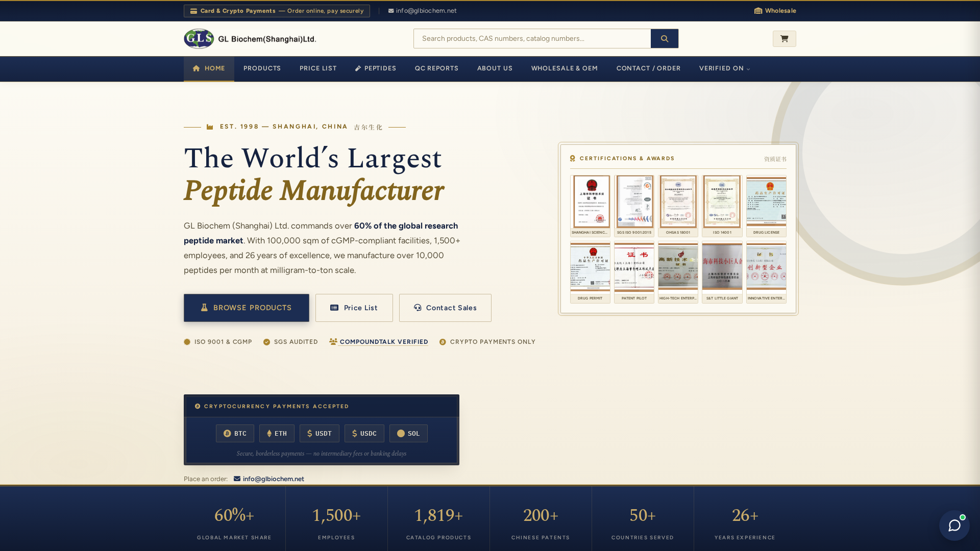Click Card & Crypto Payments banner

pyautogui.click(x=277, y=11)
